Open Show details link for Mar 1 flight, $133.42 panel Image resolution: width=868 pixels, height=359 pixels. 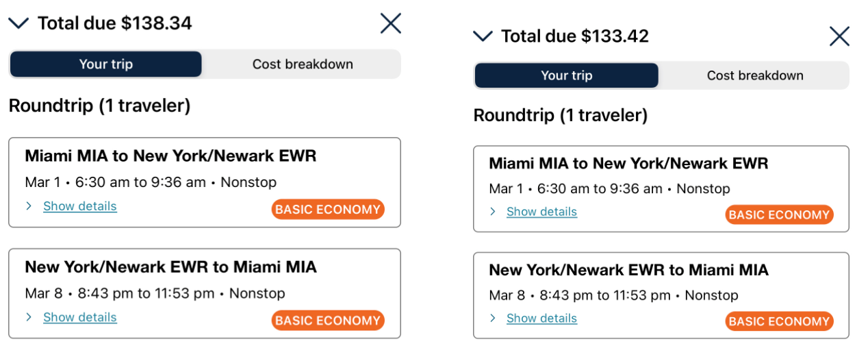tap(541, 212)
